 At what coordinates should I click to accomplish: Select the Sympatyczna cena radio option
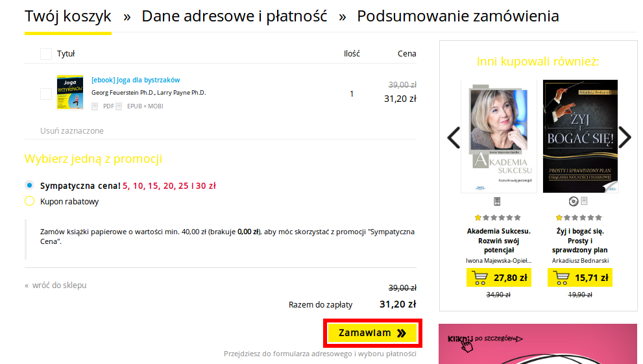pyautogui.click(x=30, y=186)
